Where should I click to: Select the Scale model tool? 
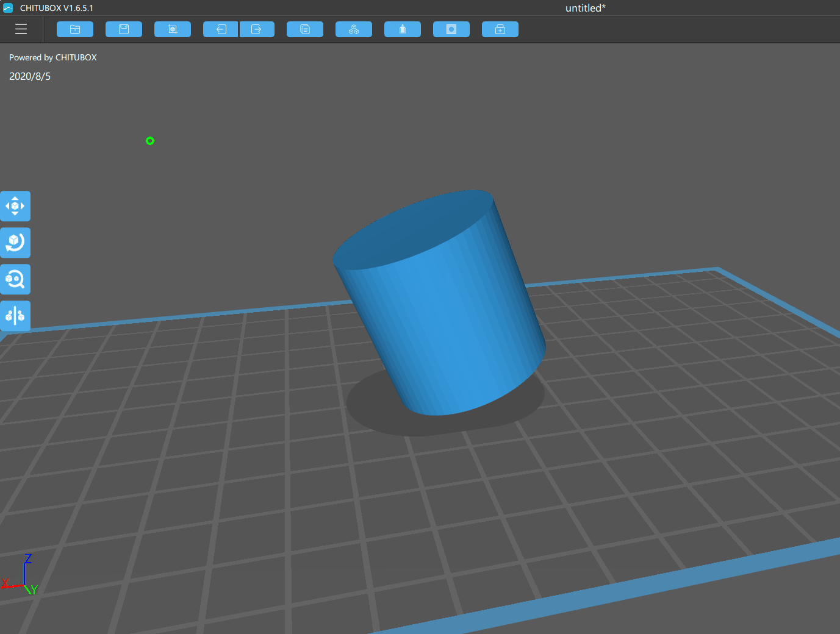tap(15, 279)
